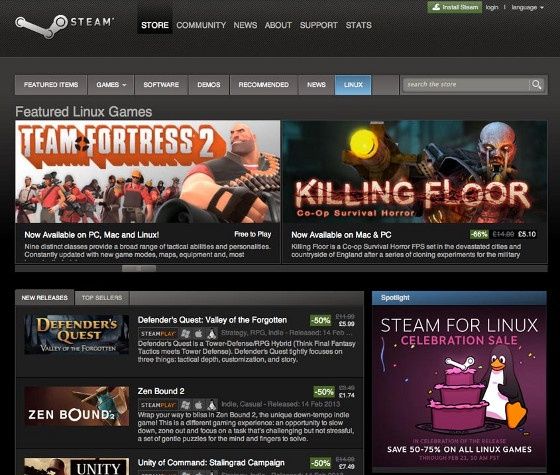The width and height of the screenshot is (560, 475).
Task: Click Apple icon on Zen Bound 2 row
Action: click(x=199, y=405)
